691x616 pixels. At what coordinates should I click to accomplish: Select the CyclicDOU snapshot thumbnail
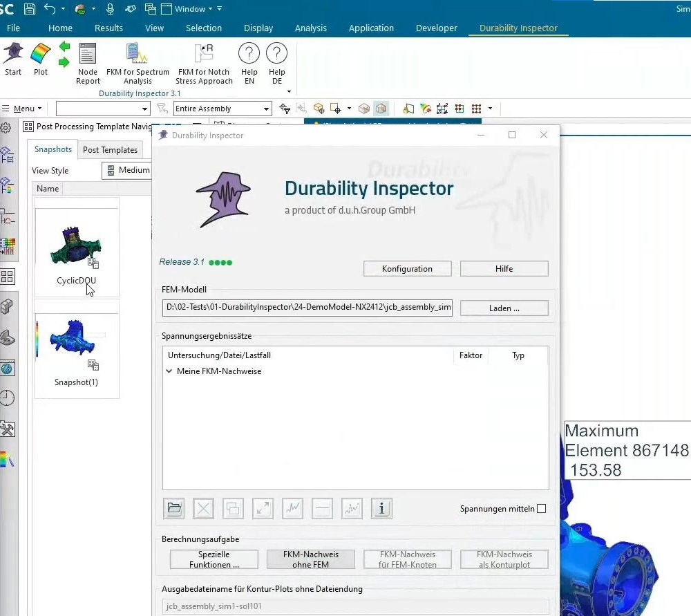pyautogui.click(x=76, y=247)
